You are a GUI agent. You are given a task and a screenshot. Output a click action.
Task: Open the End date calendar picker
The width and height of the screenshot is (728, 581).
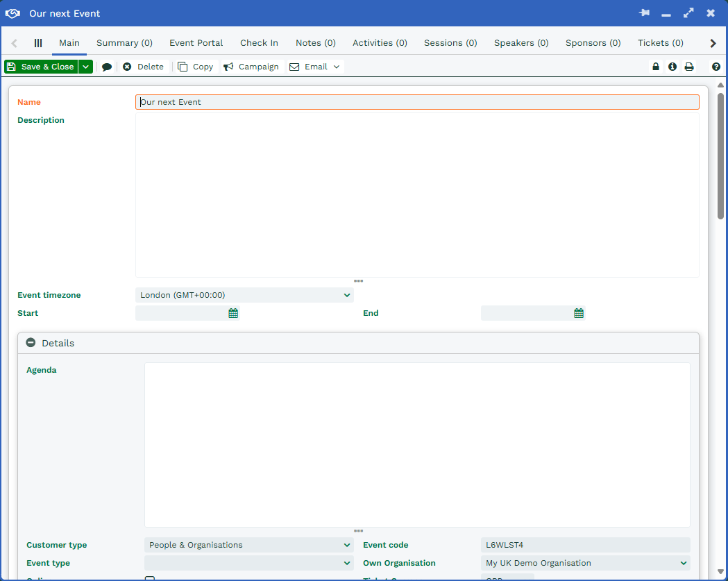coord(579,314)
